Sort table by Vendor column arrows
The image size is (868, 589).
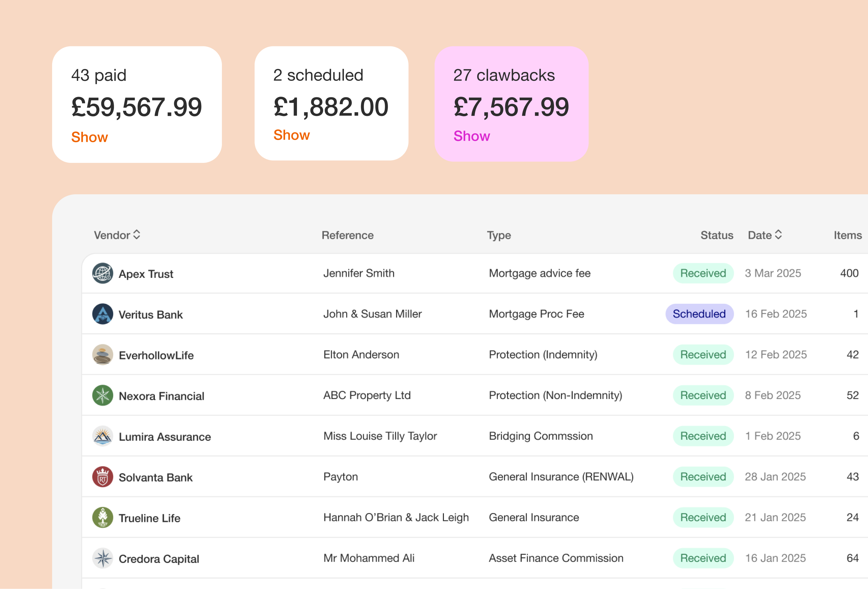pos(137,235)
